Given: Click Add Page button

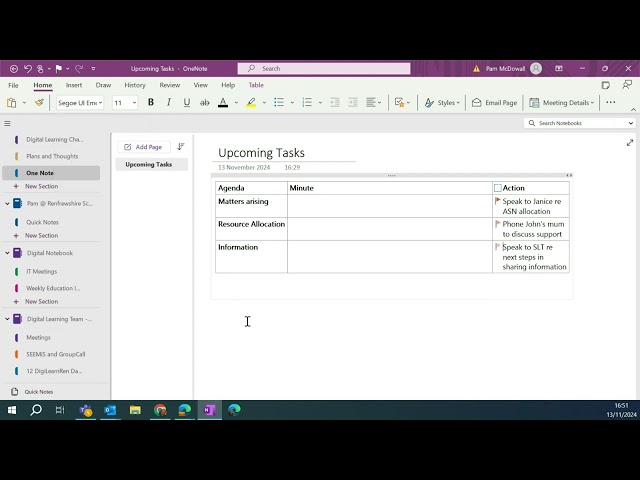Looking at the screenshot, I should (143, 147).
